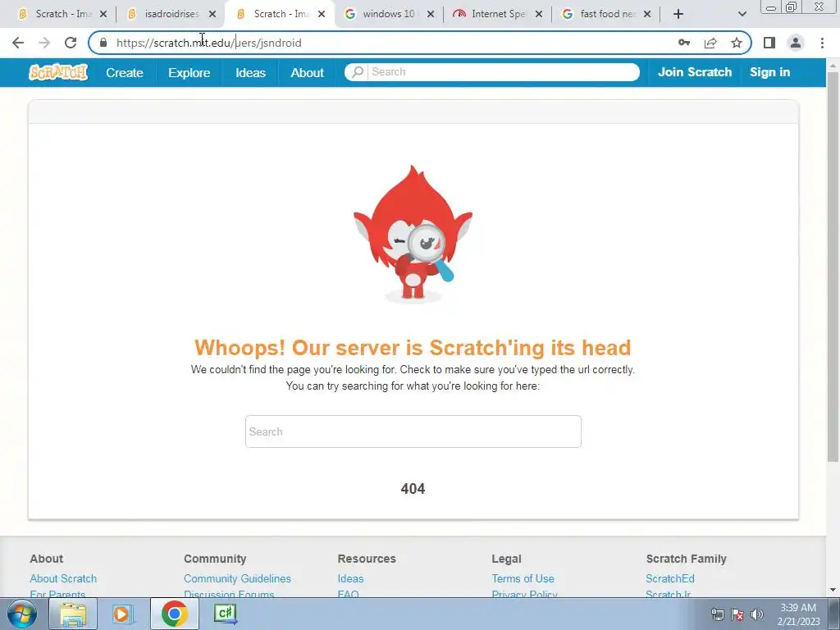Open the Community Guidelines link
The width and height of the screenshot is (840, 630).
237,578
